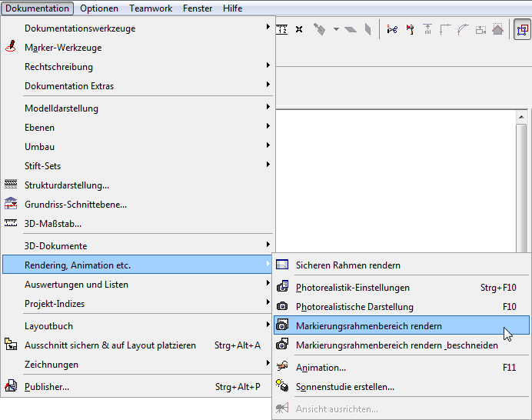Click the Marker-Werkzeuge pen icon
The width and height of the screenshot is (532, 420).
11,46
